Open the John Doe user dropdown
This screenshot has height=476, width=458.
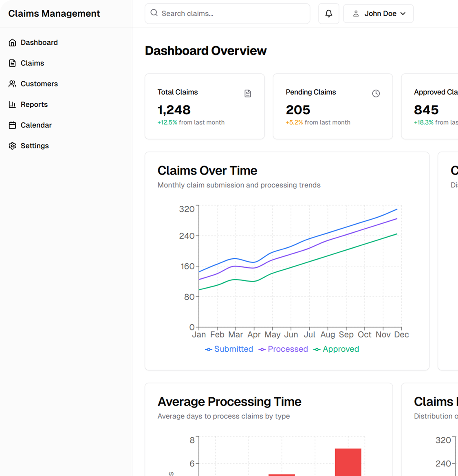[x=378, y=13]
